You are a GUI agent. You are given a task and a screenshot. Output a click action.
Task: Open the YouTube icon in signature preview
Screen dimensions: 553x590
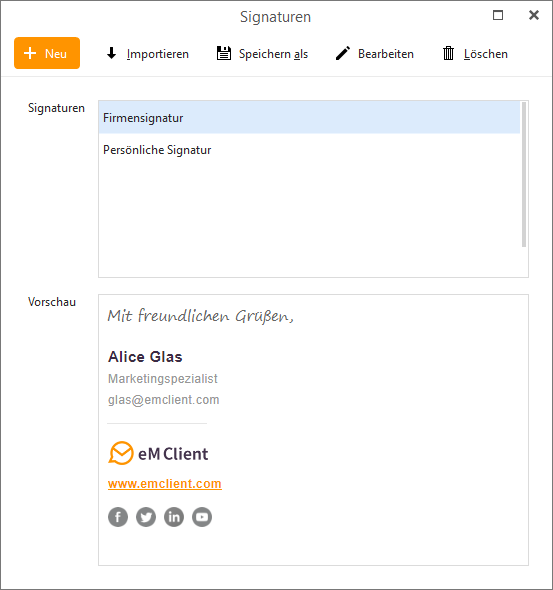click(202, 517)
